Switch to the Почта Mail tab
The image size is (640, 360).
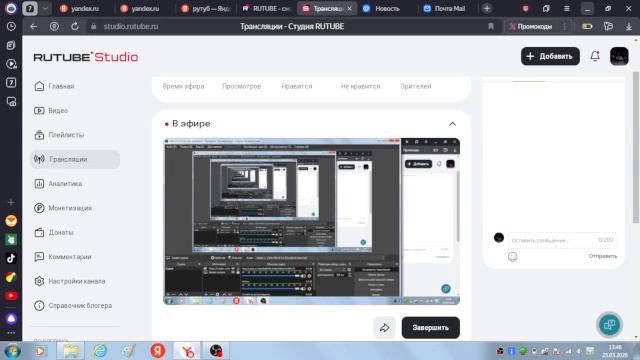pyautogui.click(x=444, y=8)
